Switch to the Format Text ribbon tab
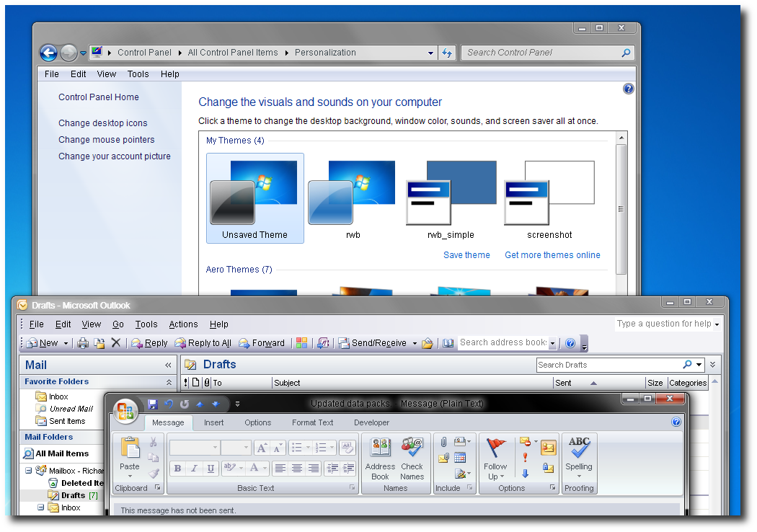Viewport: 757px width, 532px height. click(312, 422)
